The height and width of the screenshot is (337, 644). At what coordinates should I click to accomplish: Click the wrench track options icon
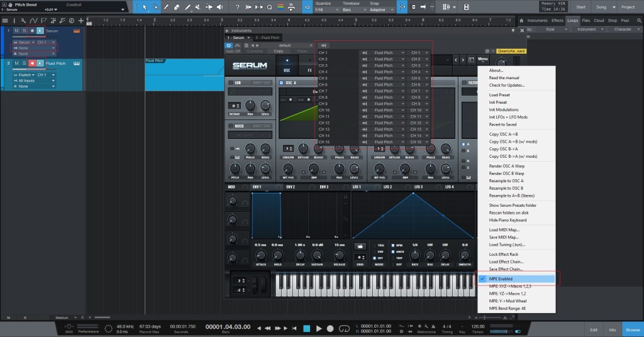pos(23,21)
